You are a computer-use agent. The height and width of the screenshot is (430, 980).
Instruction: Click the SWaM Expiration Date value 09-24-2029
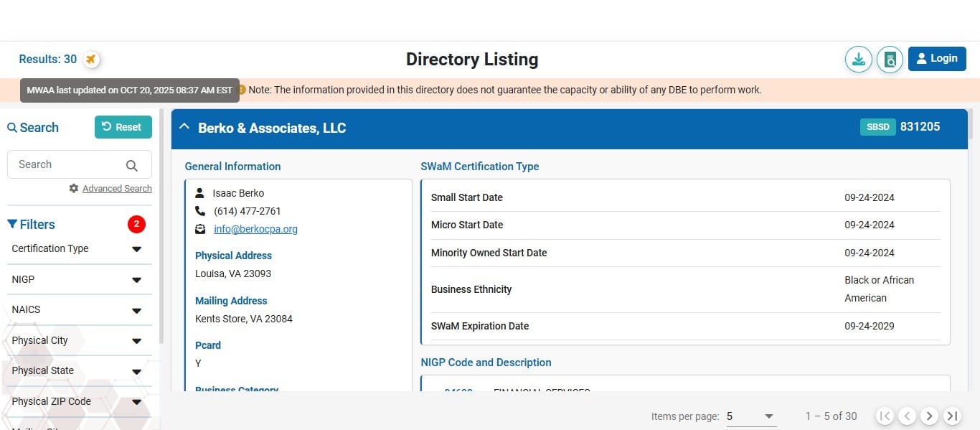tap(870, 326)
